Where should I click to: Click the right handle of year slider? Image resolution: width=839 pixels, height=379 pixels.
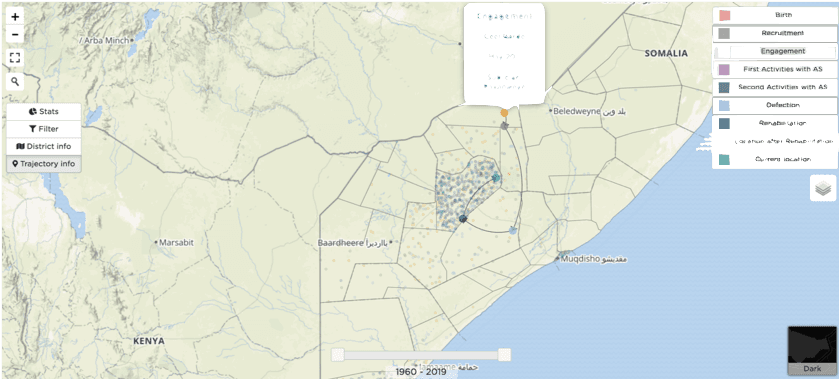[504, 354]
